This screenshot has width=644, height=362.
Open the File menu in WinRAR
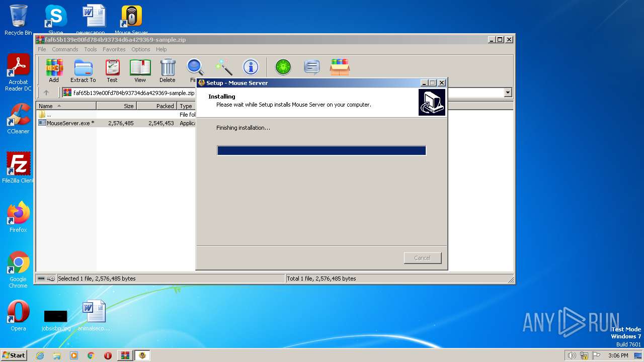(42, 49)
